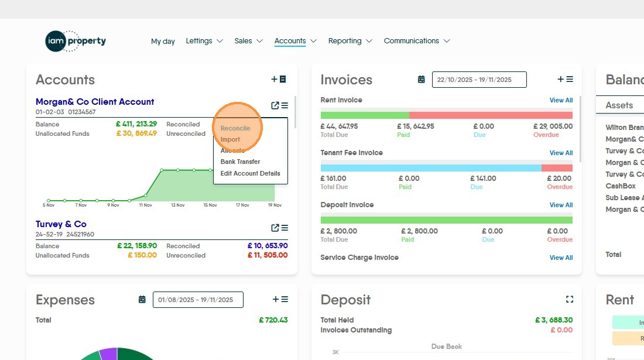View All Deposit Invoices
The width and height of the screenshot is (644, 360).
pos(561,205)
